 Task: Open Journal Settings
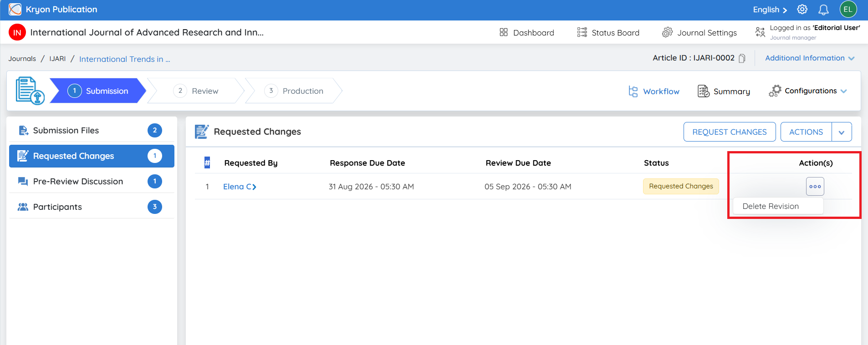click(700, 32)
